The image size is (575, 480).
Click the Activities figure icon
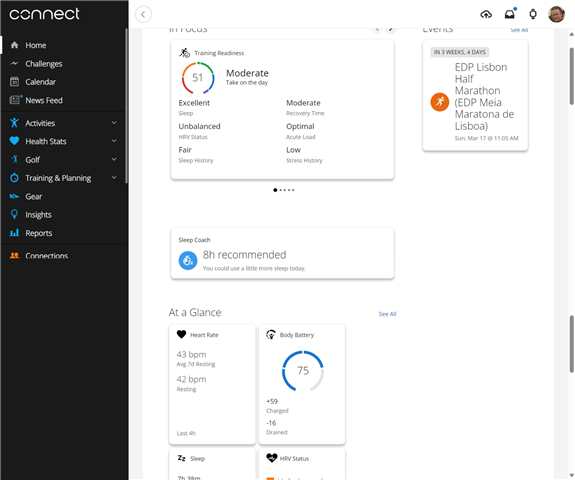14,123
